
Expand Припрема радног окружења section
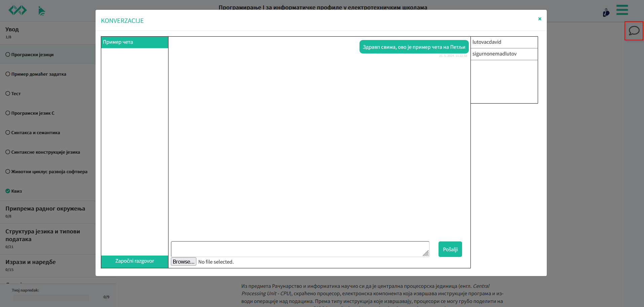tap(45, 209)
